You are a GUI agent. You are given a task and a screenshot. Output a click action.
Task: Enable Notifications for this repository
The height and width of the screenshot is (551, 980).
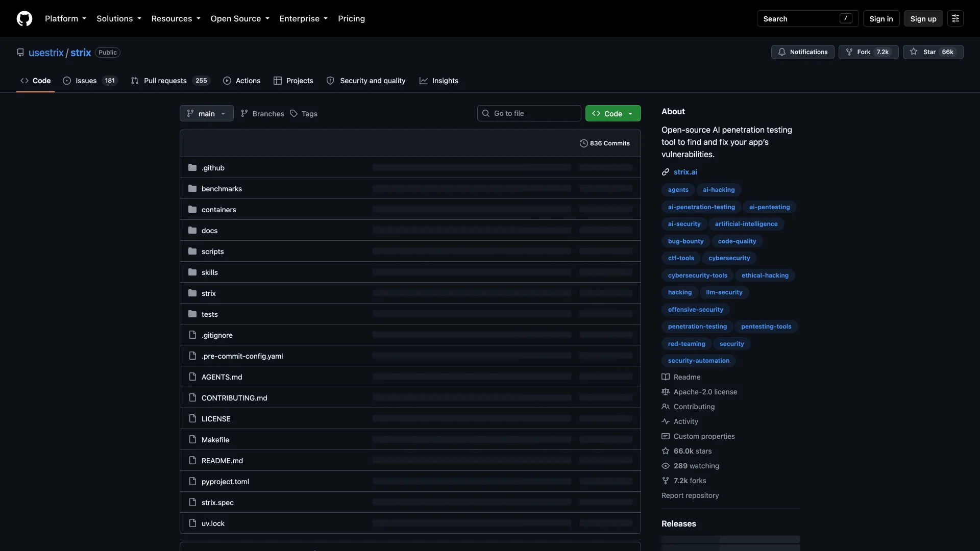(802, 52)
